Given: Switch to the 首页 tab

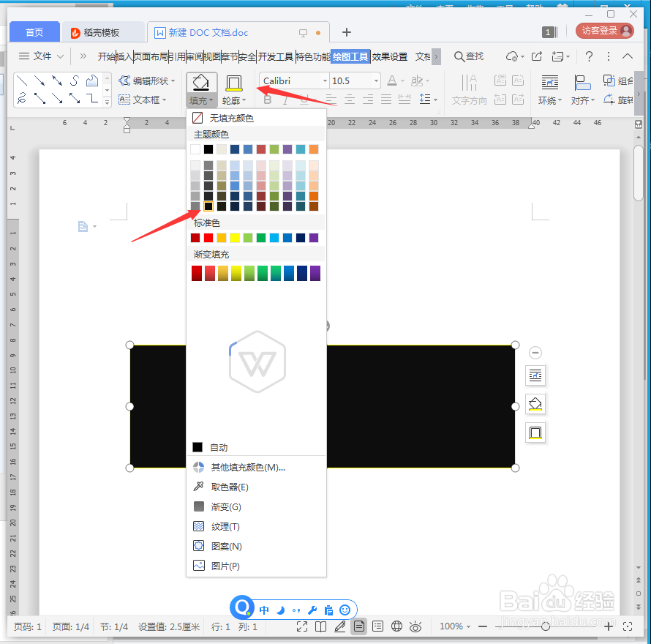Looking at the screenshot, I should point(34,32).
